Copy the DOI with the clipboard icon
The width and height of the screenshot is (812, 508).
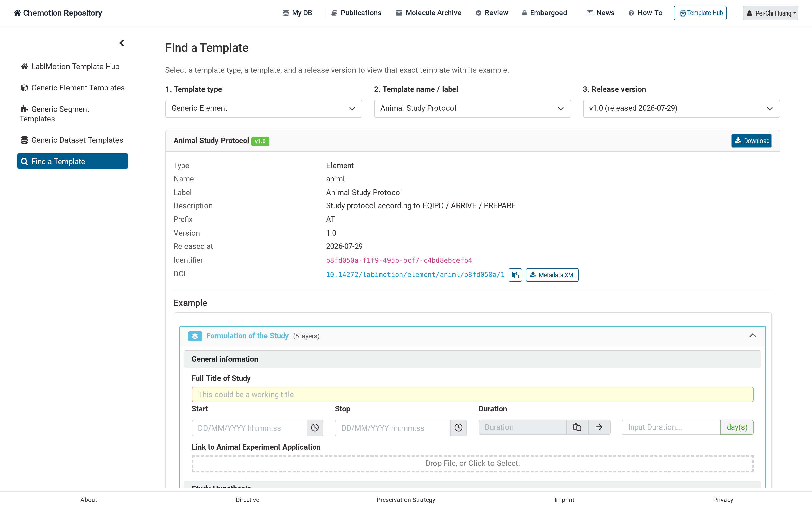[x=515, y=275]
